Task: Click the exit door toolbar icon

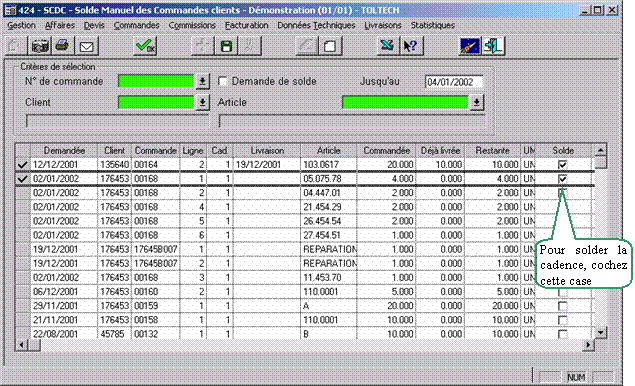Action: [x=493, y=46]
